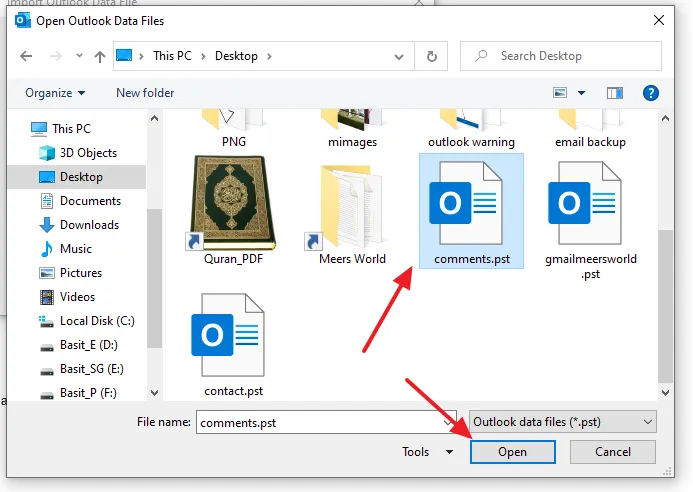Click the Desktop breadcrumb in address bar
Viewport: 693px width, 492px height.
236,56
